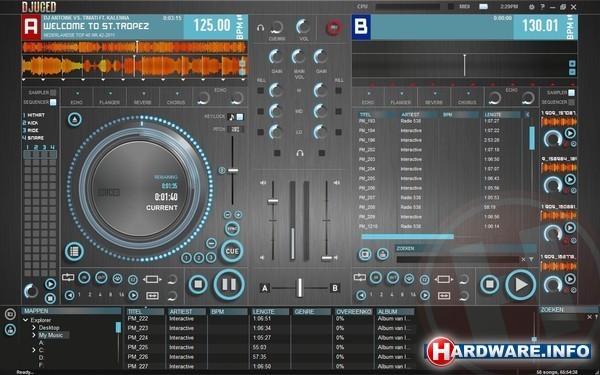Toggle the HI kill switch for deck A
The height and width of the screenshot is (375, 600).
tap(261, 91)
